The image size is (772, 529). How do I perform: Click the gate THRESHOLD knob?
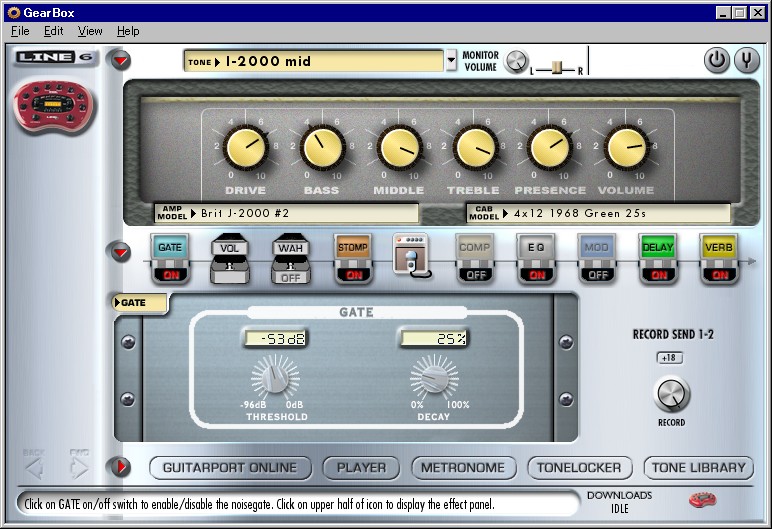pyautogui.click(x=275, y=378)
